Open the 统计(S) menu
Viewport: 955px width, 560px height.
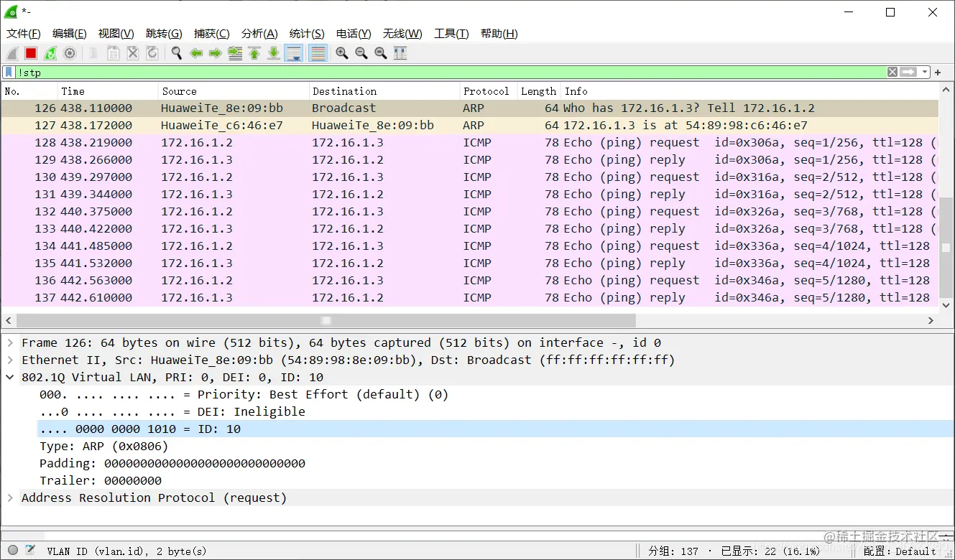(307, 34)
